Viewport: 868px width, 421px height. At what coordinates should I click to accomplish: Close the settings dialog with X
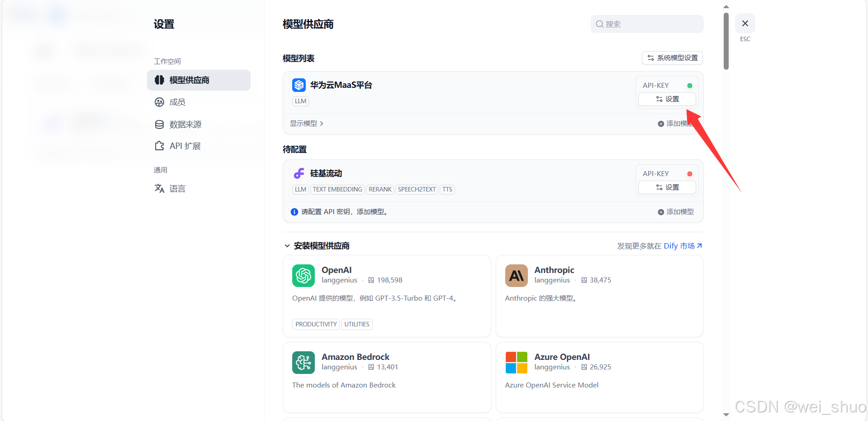[745, 23]
